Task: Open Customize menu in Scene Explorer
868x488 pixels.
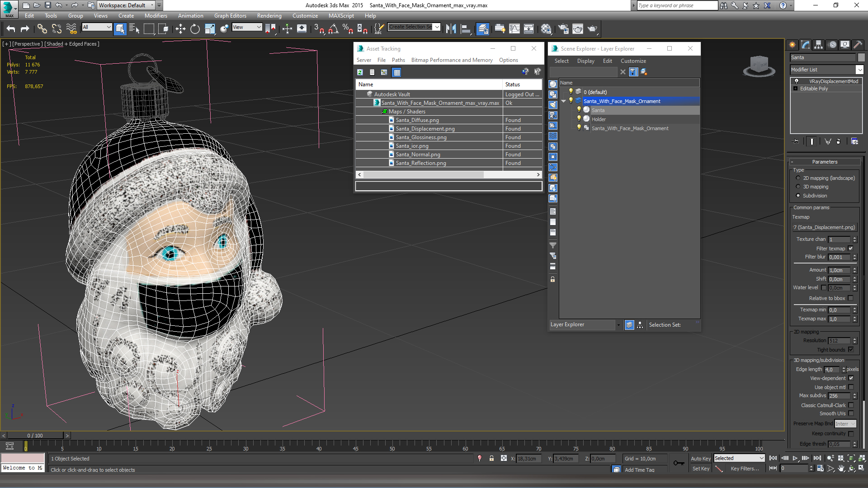Action: coord(633,61)
